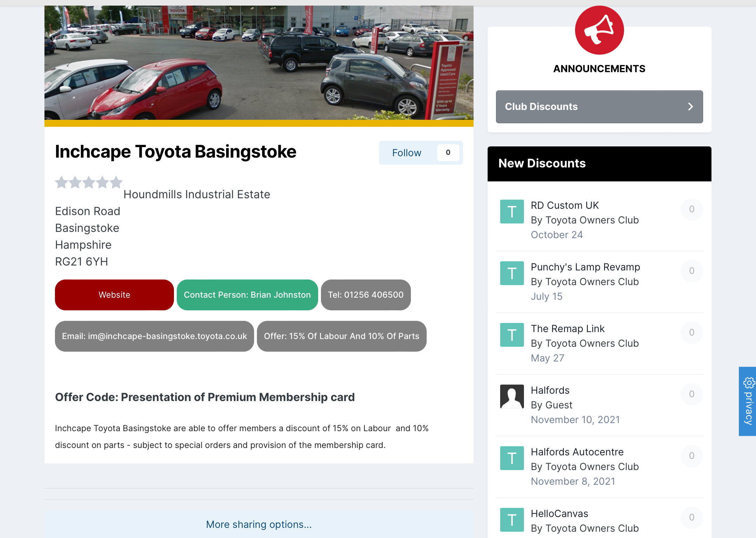Click Punchy's Lamp Revamp avatar icon
The image size is (756, 538).
[512, 273]
